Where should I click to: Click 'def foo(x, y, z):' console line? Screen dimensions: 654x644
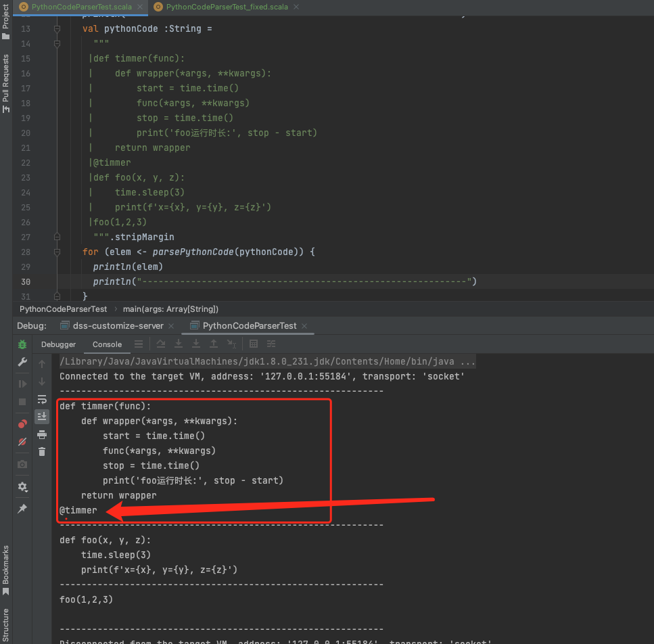105,540
